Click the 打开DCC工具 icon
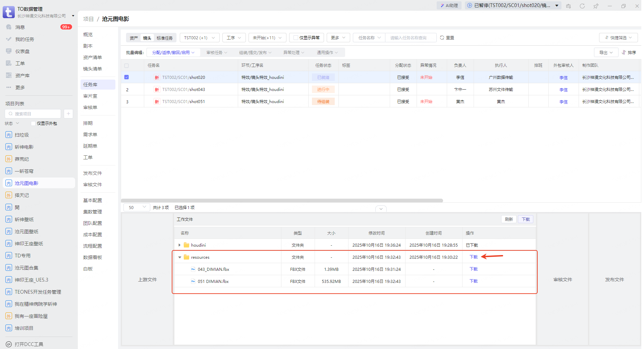Image resolution: width=644 pixels, height=349 pixels. [x=9, y=344]
